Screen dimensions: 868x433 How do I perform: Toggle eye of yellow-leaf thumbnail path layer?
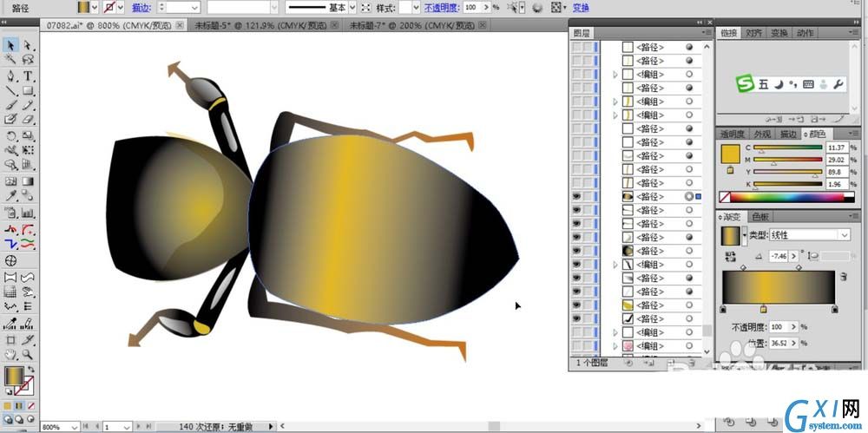coord(577,305)
